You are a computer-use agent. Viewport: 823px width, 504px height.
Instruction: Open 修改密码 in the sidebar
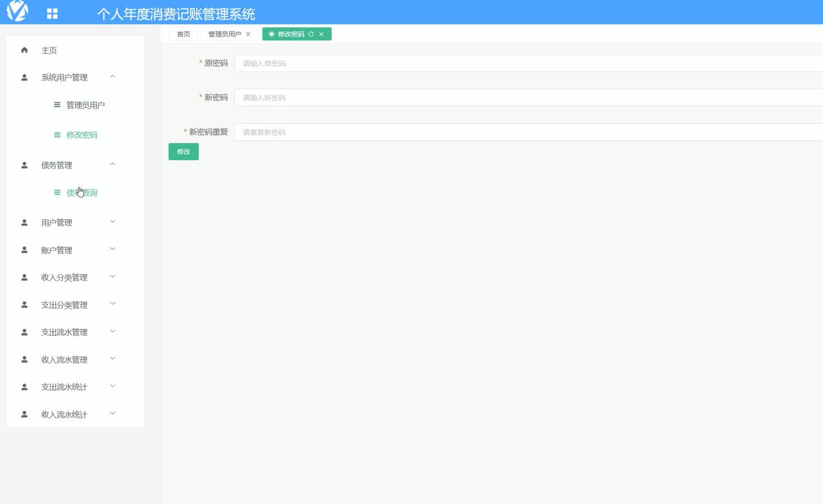[82, 135]
